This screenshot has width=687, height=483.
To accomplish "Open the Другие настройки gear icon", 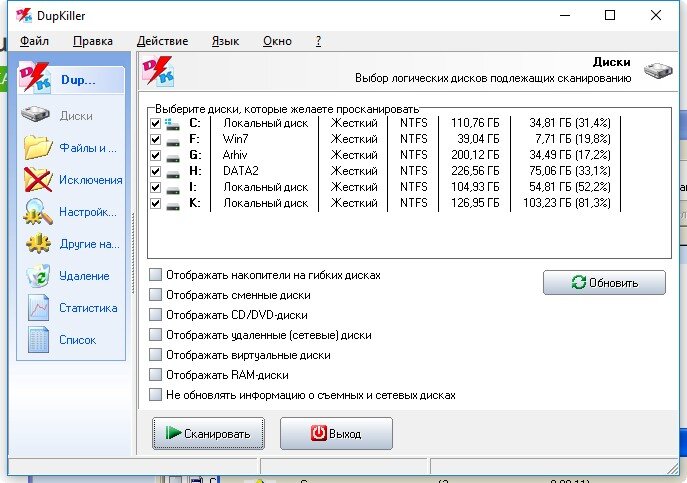I will 38,243.
